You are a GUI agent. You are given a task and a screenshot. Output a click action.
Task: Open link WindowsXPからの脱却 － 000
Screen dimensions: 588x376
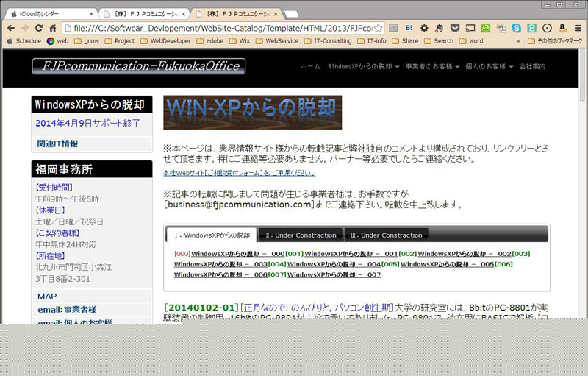pos(237,254)
